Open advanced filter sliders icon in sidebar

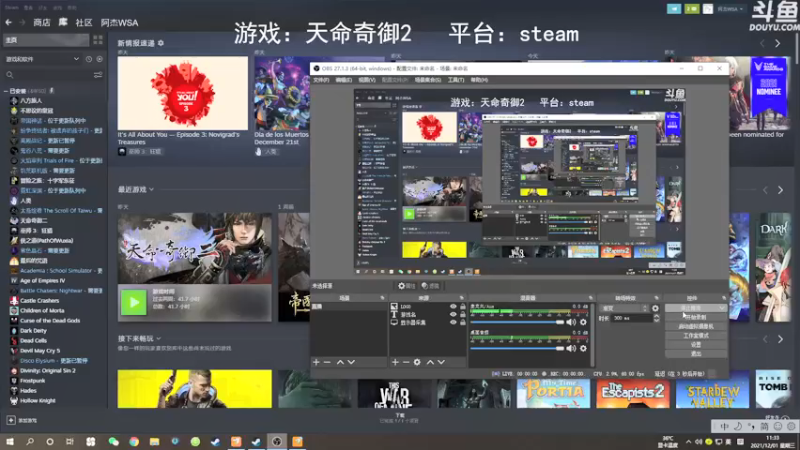pyautogui.click(x=98, y=75)
